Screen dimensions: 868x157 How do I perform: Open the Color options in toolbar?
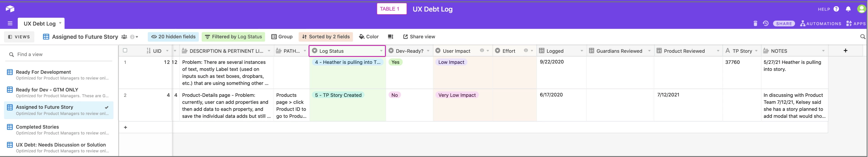point(369,37)
